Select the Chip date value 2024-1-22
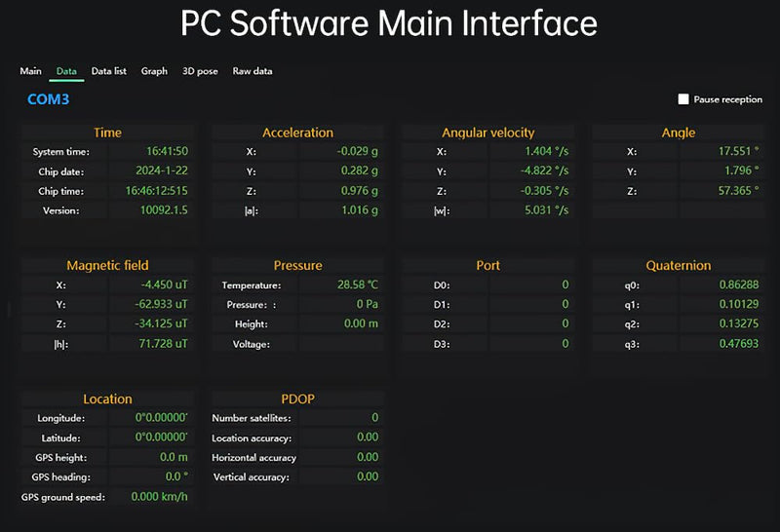 pos(162,171)
